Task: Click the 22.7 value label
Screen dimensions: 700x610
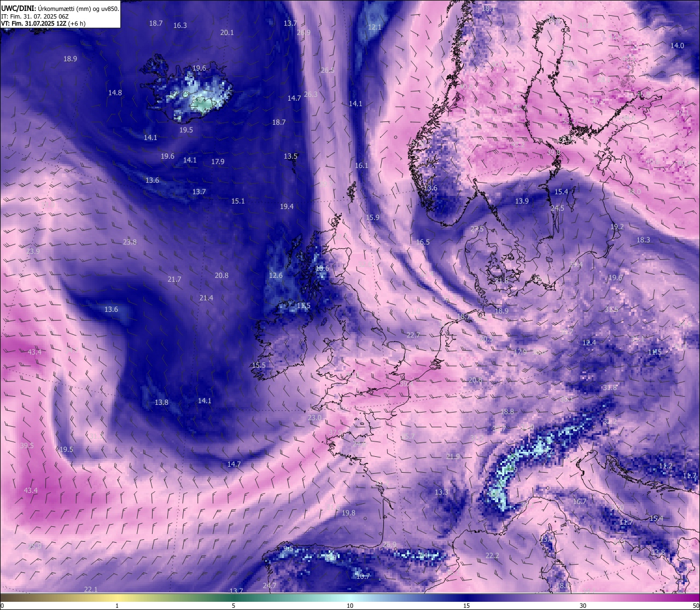Action: (x=413, y=335)
